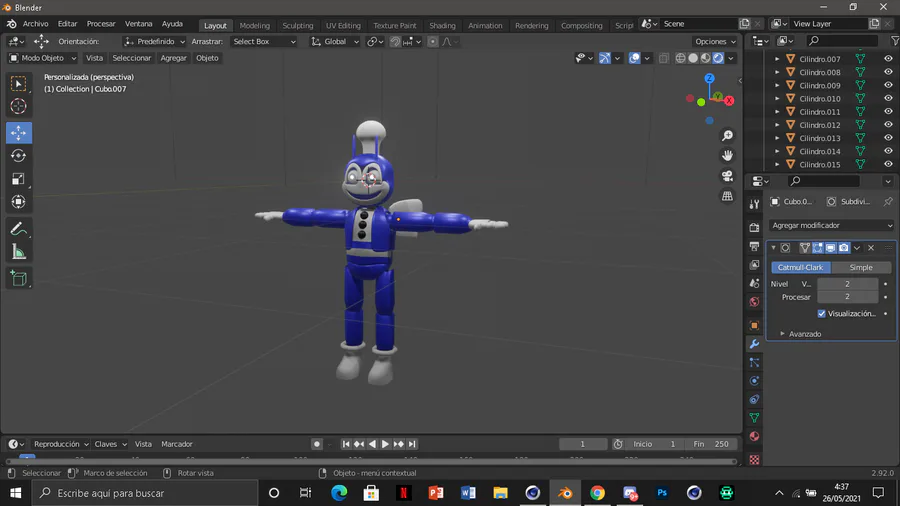The image size is (900, 506).
Task: Open the Global transform orientation dropdown
Action: [335, 41]
